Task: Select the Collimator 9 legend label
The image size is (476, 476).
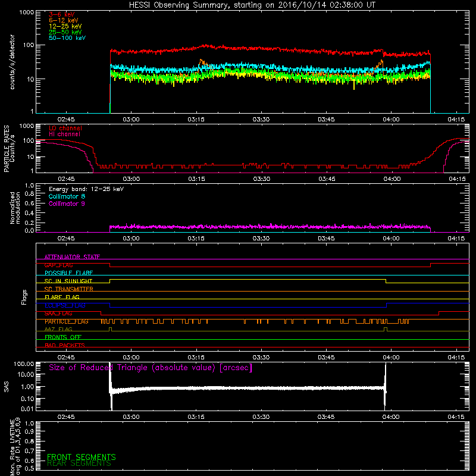Action: (67, 203)
